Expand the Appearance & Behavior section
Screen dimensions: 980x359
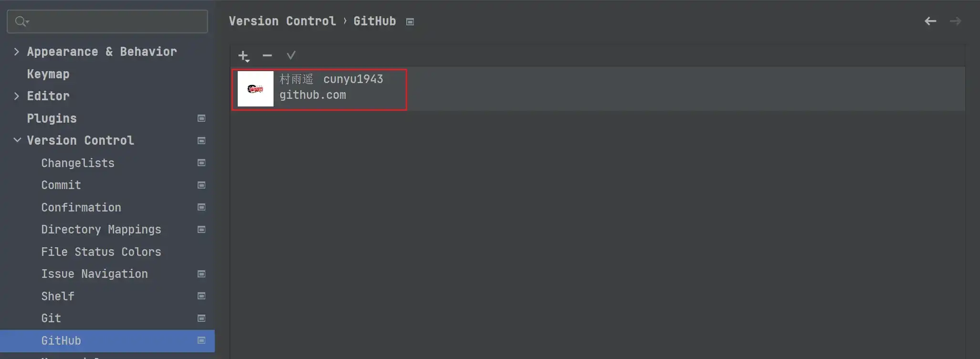pyautogui.click(x=17, y=52)
